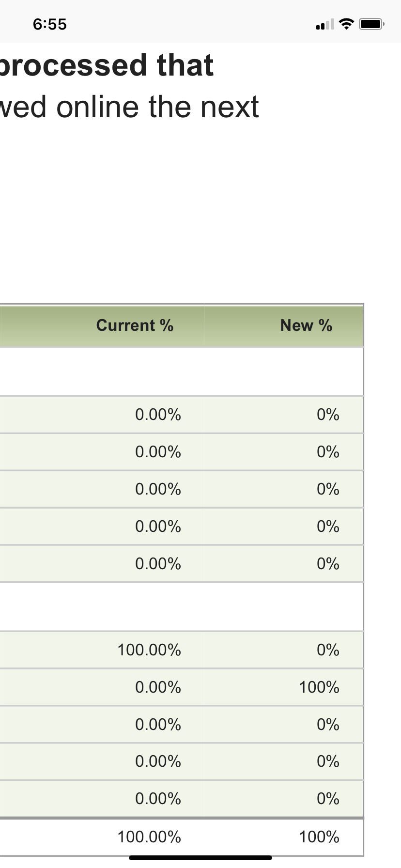Click the total 100.00% Current value at bottom

[149, 837]
